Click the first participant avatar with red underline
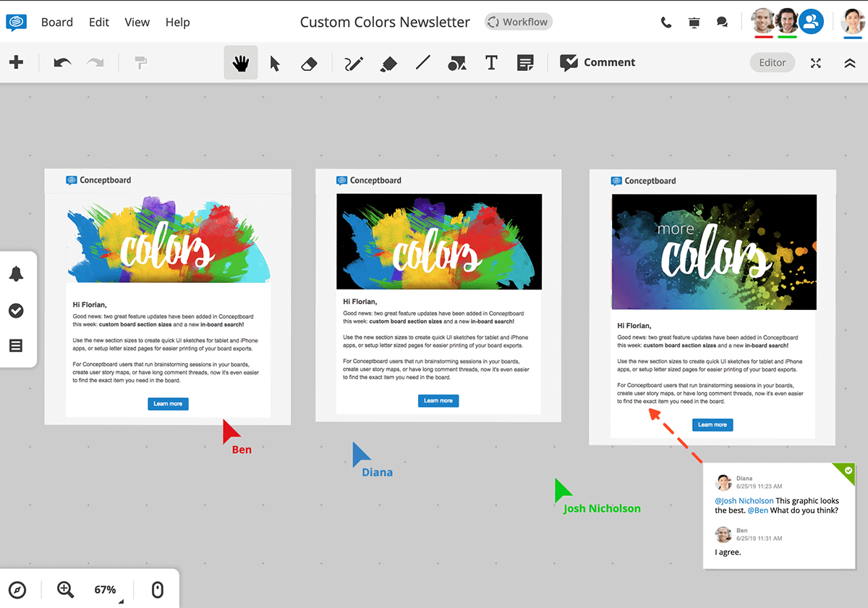Image resolution: width=868 pixels, height=608 pixels. 763,22
